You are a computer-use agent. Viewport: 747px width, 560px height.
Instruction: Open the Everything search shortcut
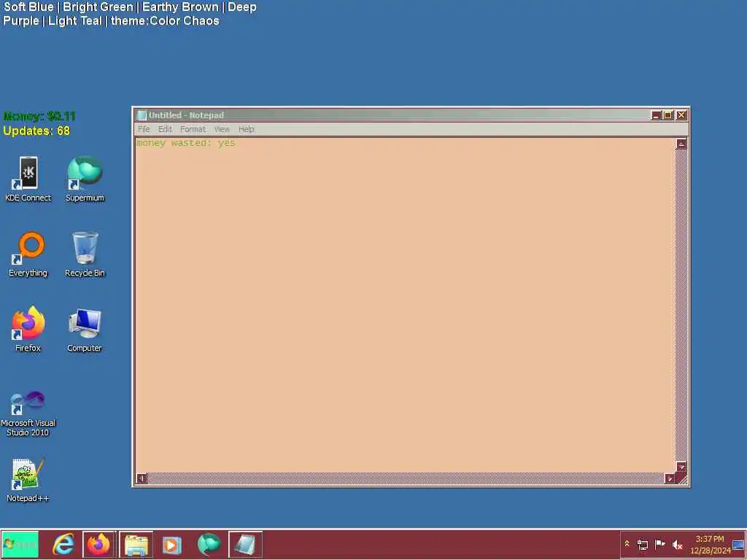[x=28, y=254]
